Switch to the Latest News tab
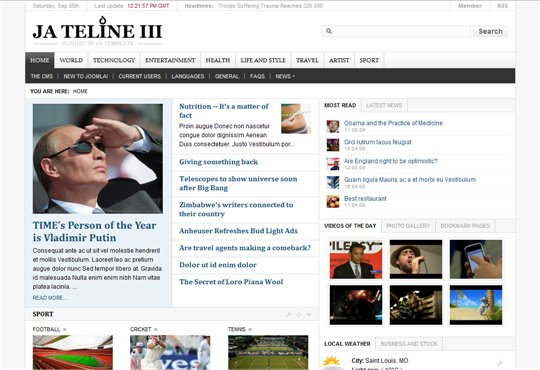Viewport: 540px width, 370px height. [384, 105]
